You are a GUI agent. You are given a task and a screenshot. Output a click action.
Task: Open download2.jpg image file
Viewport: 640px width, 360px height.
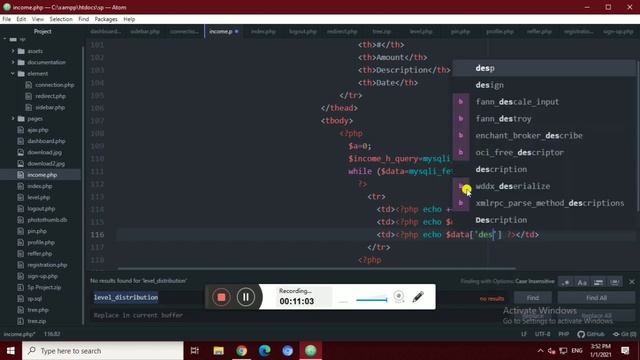pyautogui.click(x=46, y=164)
